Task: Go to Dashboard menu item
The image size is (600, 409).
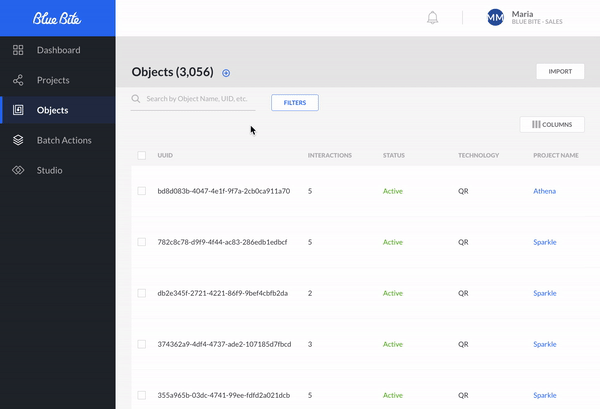Action: point(59,50)
